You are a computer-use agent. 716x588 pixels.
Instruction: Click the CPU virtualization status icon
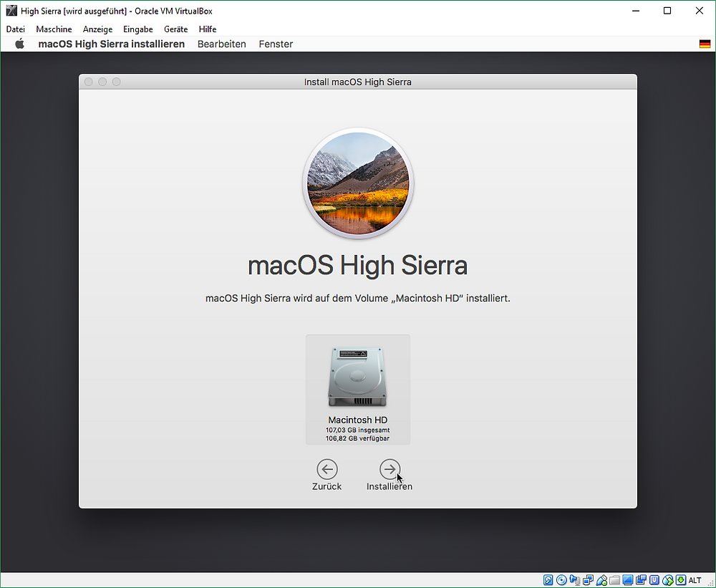(654, 580)
